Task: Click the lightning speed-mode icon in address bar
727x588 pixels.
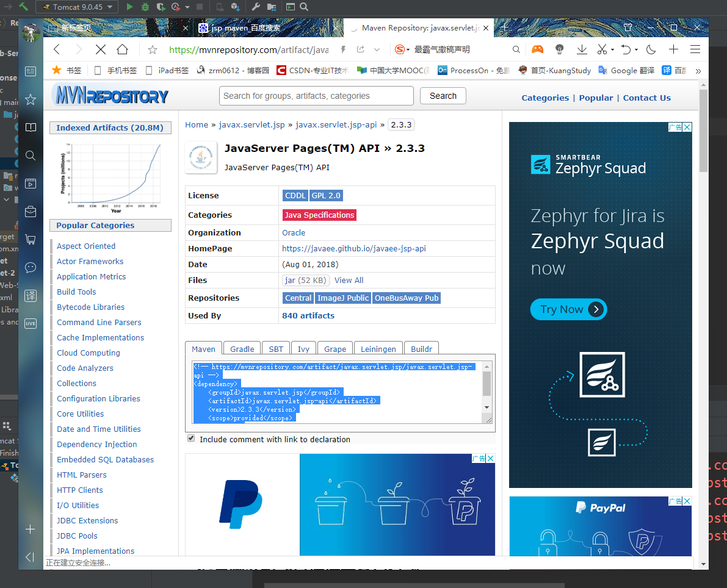Action: (x=344, y=49)
